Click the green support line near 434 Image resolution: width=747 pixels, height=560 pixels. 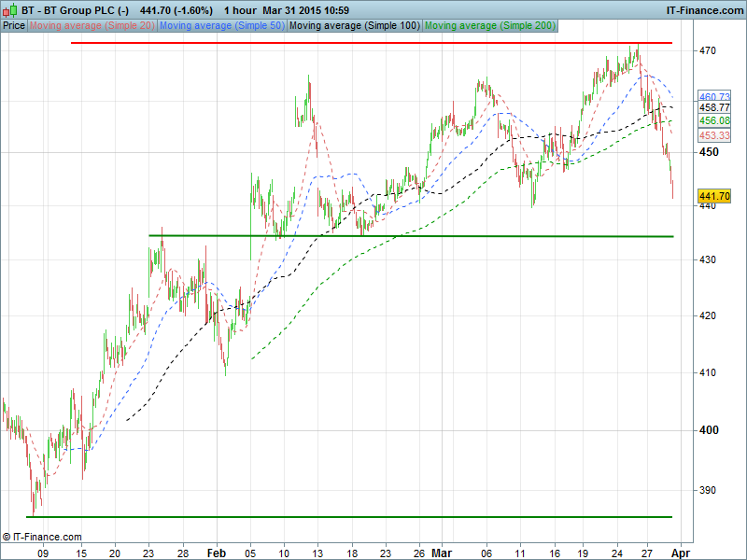[x=420, y=236]
